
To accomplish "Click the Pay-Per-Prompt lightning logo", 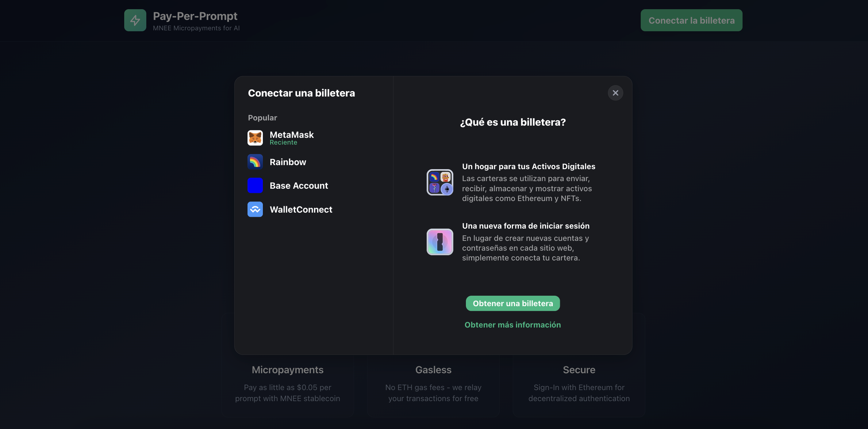I will coord(135,20).
